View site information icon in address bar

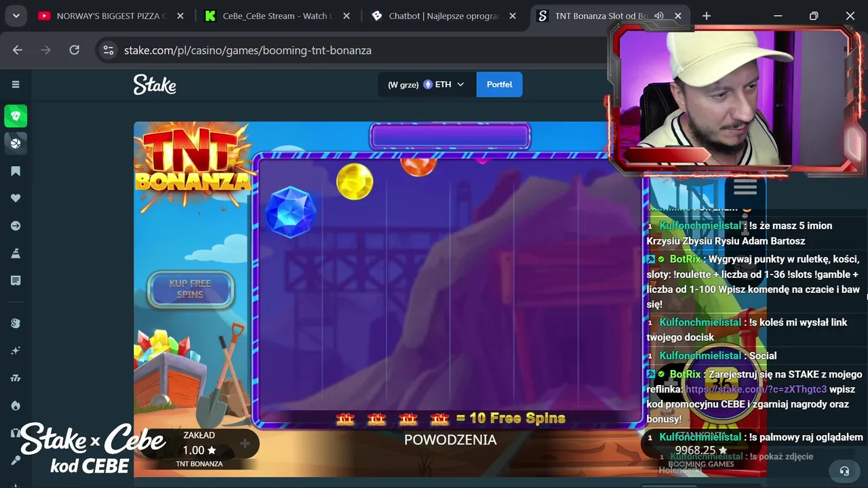[x=108, y=50]
